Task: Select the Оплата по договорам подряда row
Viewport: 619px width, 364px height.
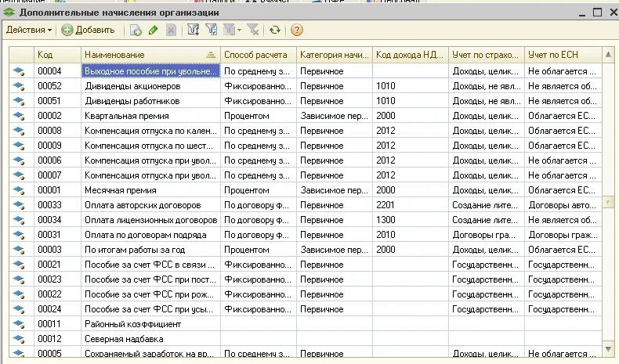Action: 306,235
